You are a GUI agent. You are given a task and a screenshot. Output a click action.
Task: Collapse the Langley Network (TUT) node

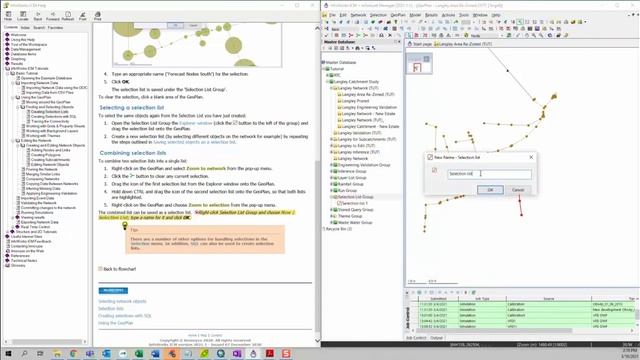[331, 88]
